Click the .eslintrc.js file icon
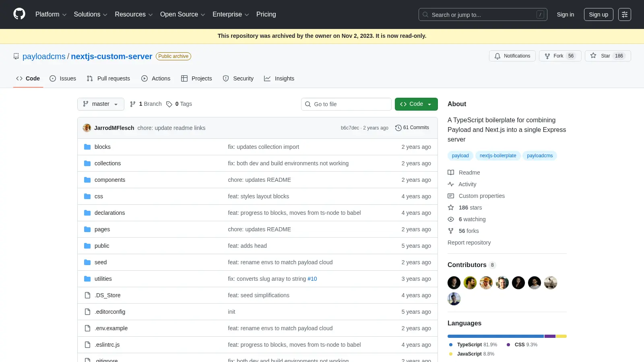Viewport: 644px width, 362px height. click(x=87, y=345)
